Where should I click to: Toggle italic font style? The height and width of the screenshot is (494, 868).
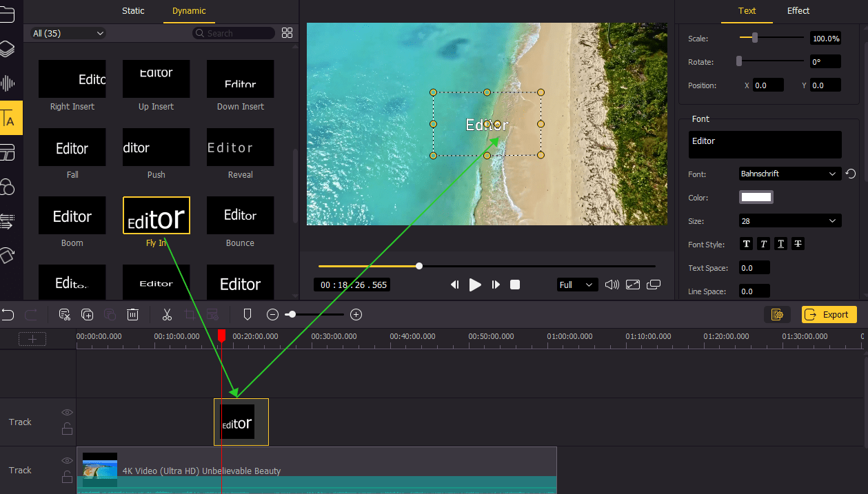[763, 244]
